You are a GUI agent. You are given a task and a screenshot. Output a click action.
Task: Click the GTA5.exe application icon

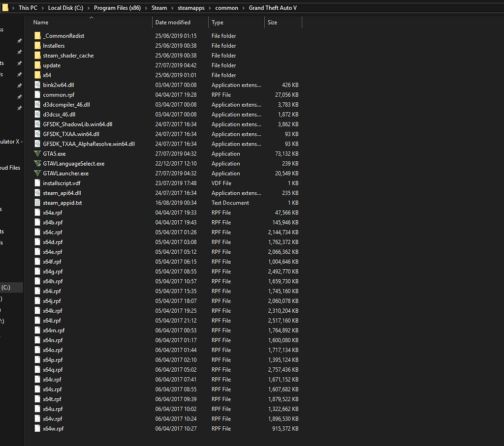click(37, 153)
